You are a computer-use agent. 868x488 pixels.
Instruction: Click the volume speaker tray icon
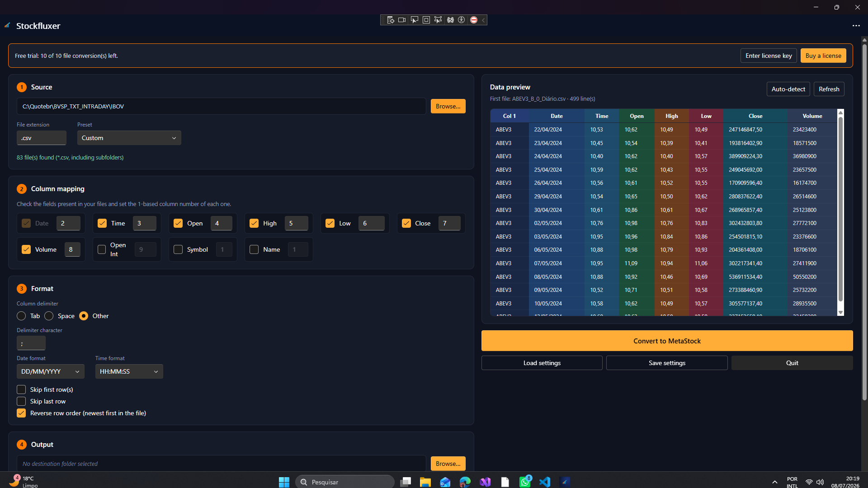(x=820, y=482)
